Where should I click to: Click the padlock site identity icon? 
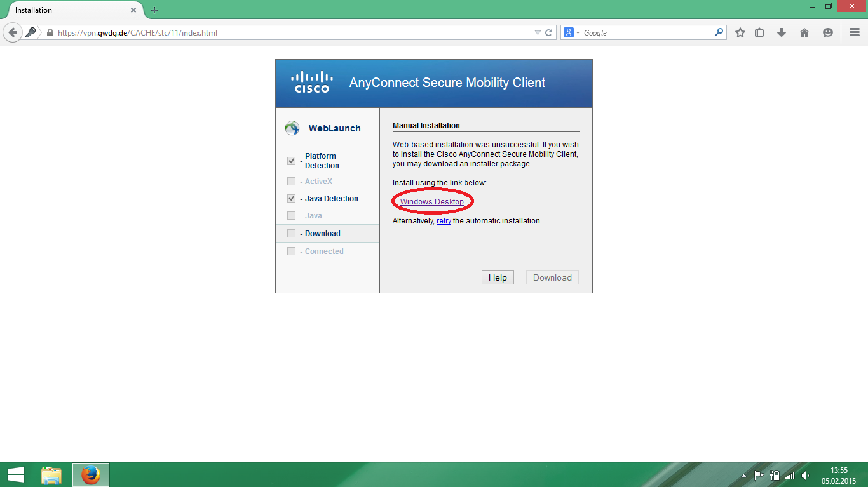click(x=50, y=32)
